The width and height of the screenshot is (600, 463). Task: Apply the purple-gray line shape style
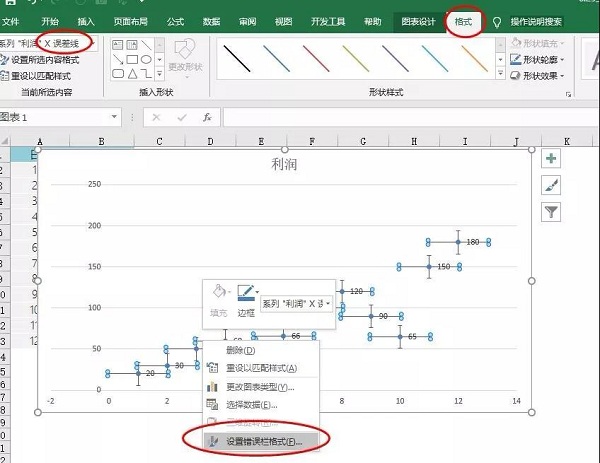pyautogui.click(x=395, y=59)
